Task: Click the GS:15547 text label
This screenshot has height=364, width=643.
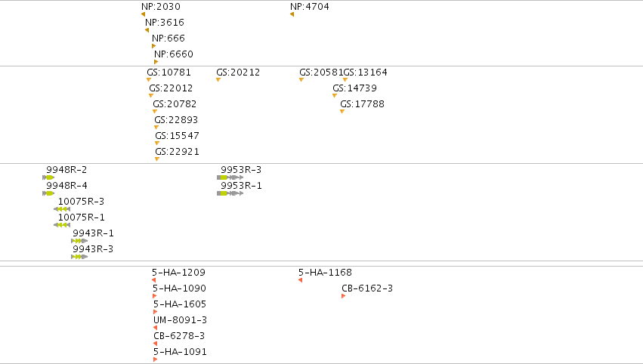Action: (177, 136)
